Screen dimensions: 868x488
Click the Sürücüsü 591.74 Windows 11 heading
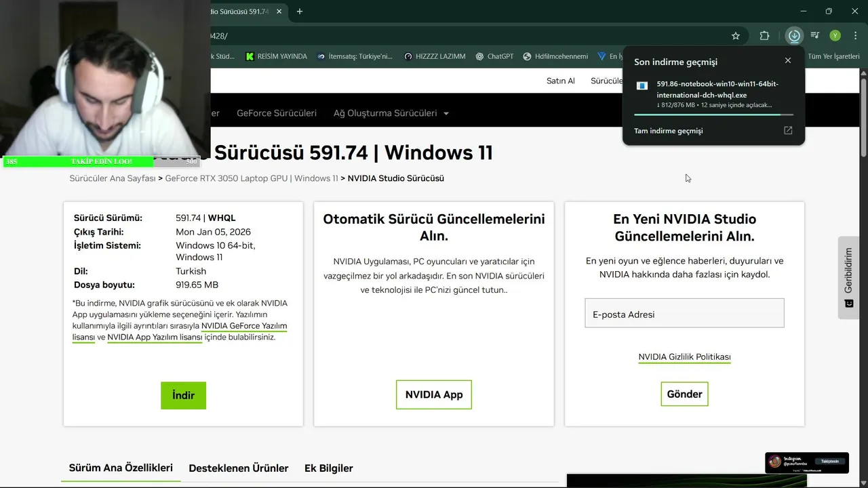353,152
